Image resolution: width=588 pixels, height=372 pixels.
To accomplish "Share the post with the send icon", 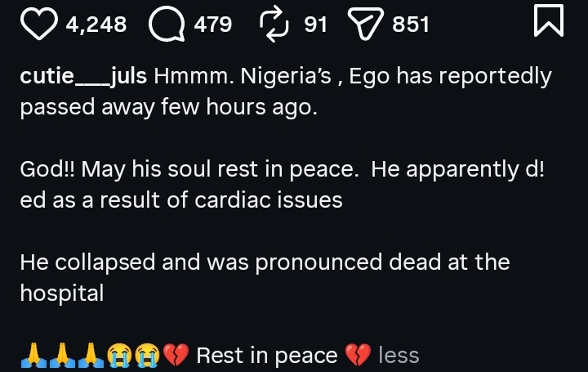I will [364, 25].
